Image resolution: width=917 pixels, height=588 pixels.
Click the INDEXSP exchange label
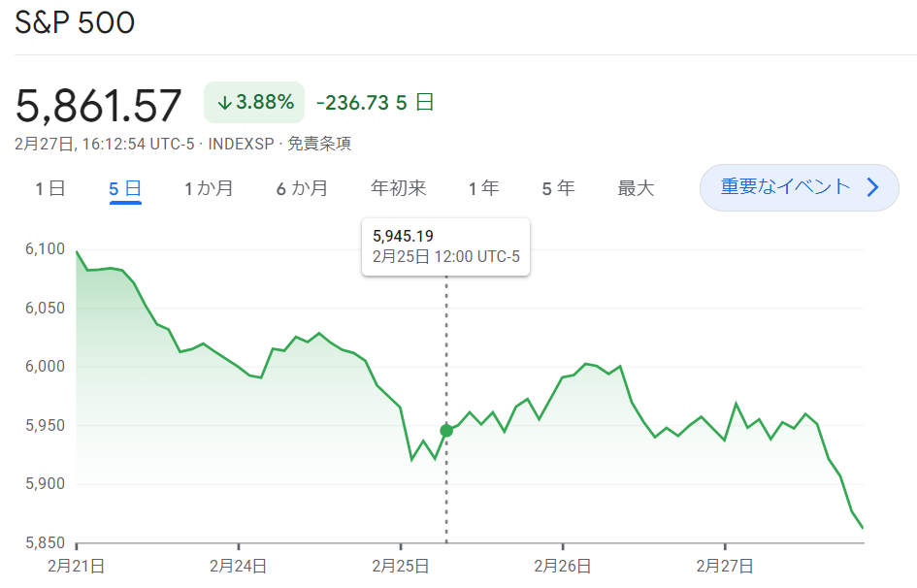241,144
